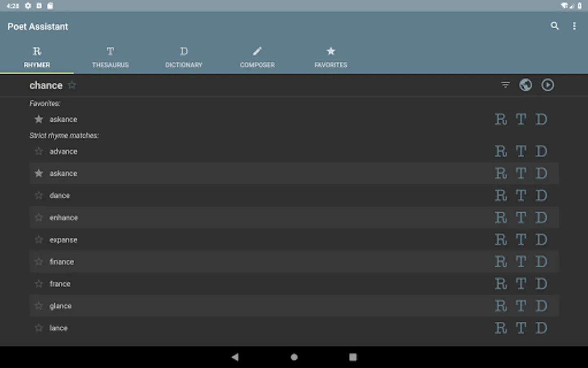Find rhymes for enhance via R icon

501,218
